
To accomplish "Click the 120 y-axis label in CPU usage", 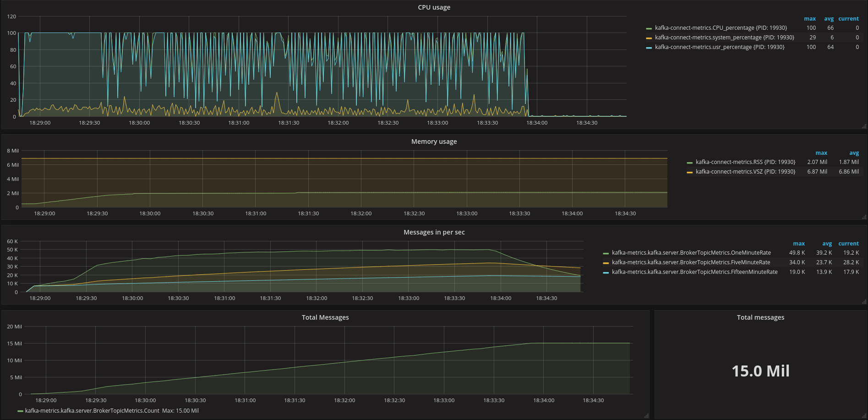I will click(11, 16).
